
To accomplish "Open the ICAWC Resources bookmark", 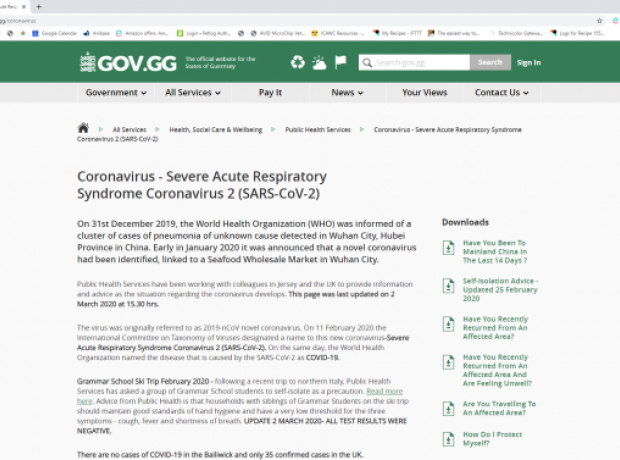I will [x=338, y=33].
